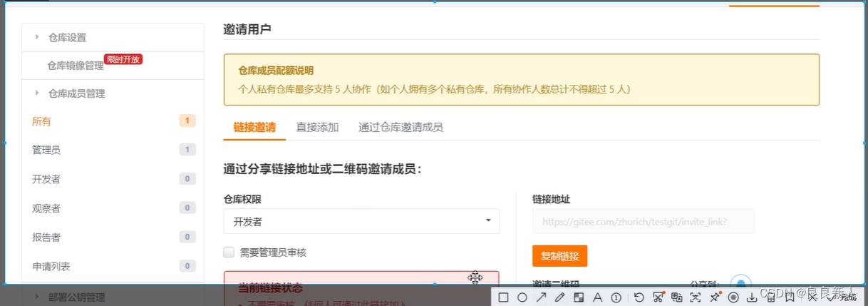Viewport: 868px width, 306px height.
Task: Open the 申请列表 entry
Action: [x=51, y=266]
